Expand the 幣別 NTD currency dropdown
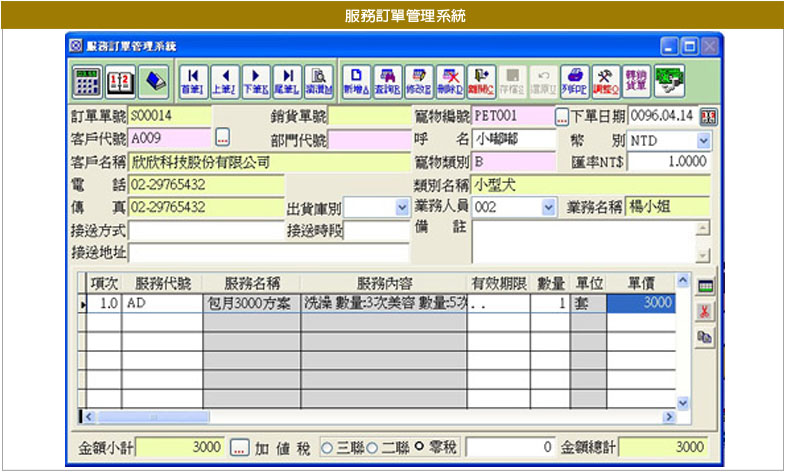Image resolution: width=786 pixels, height=473 pixels. [703, 140]
